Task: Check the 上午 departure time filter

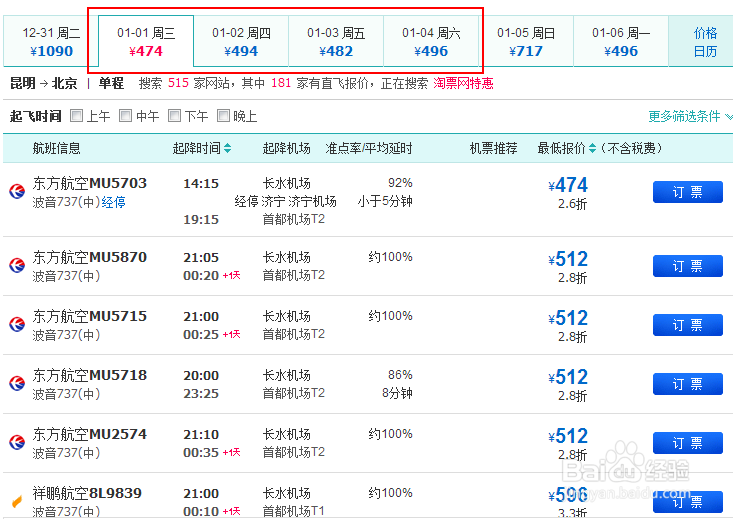Action: [x=77, y=116]
